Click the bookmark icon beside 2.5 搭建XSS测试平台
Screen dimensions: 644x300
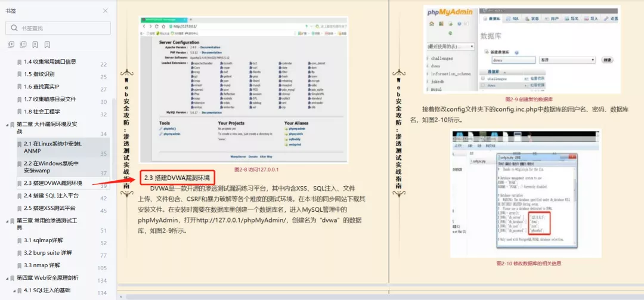tap(19, 208)
